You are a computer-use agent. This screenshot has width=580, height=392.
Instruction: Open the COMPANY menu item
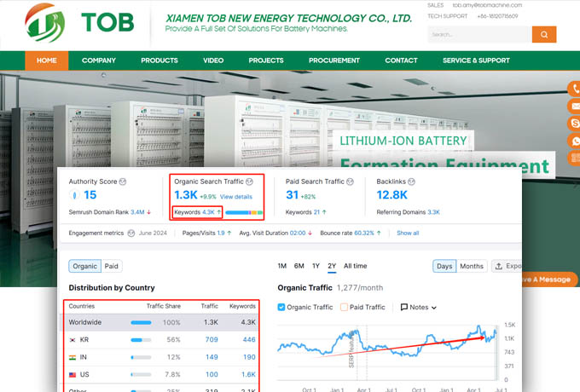(99, 61)
